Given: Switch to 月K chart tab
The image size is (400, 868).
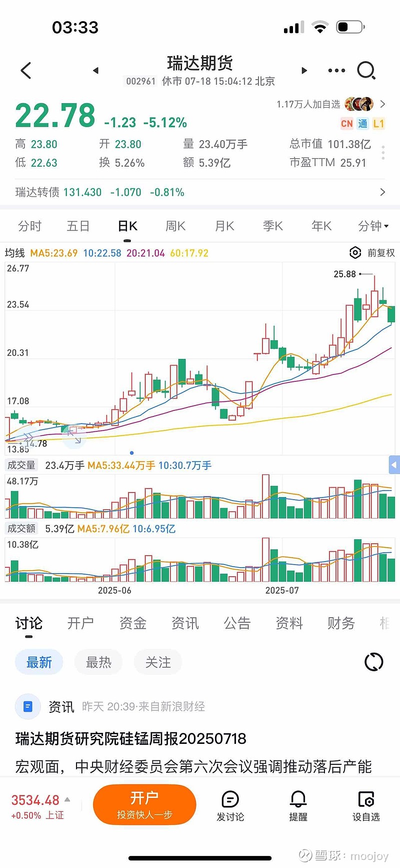Looking at the screenshot, I should coord(224,226).
